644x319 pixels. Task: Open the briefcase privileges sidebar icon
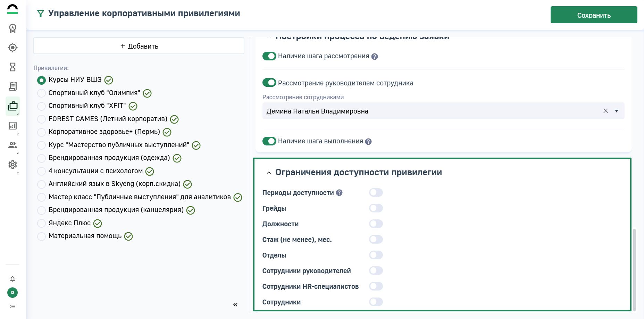(12, 106)
